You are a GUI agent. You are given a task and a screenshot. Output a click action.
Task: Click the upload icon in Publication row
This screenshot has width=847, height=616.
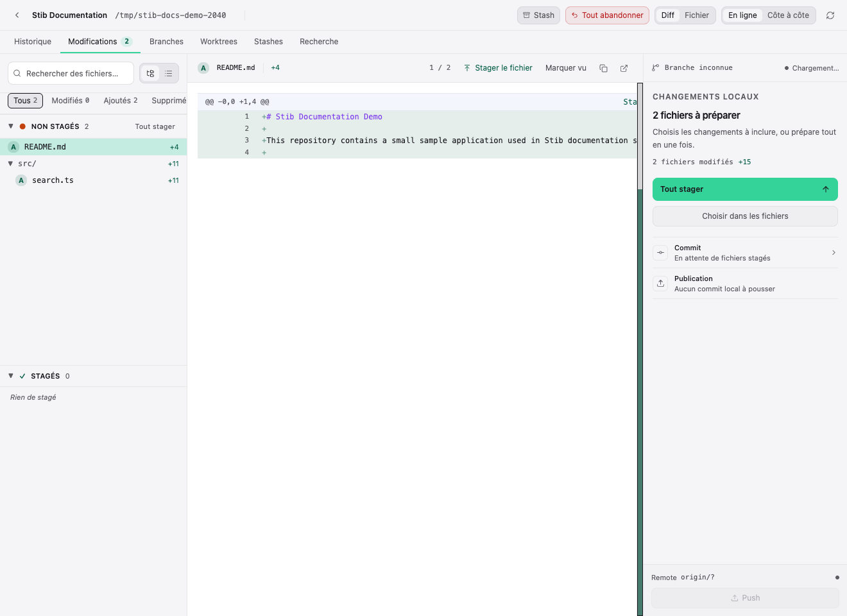coord(660,284)
